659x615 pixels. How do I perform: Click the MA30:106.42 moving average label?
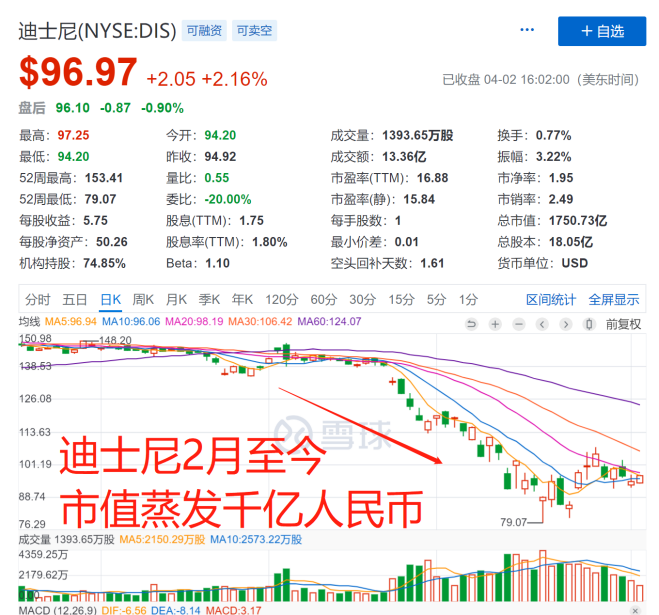click(x=260, y=322)
